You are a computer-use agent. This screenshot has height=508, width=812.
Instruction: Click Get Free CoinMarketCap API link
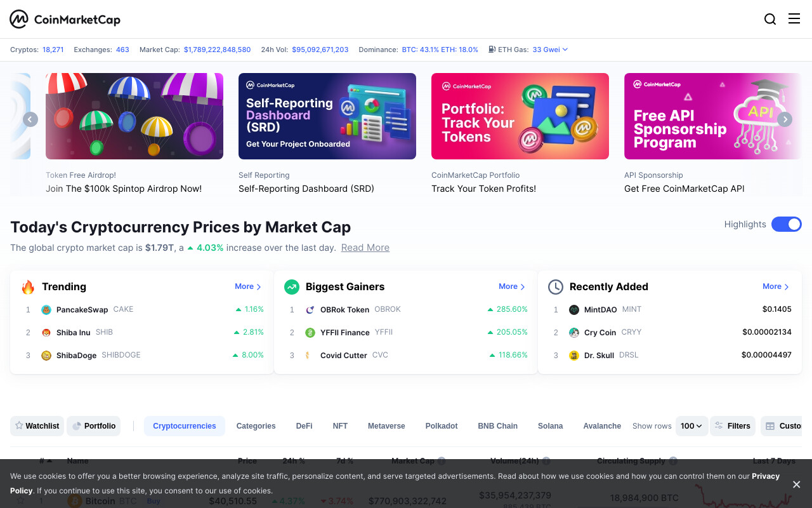(684, 189)
